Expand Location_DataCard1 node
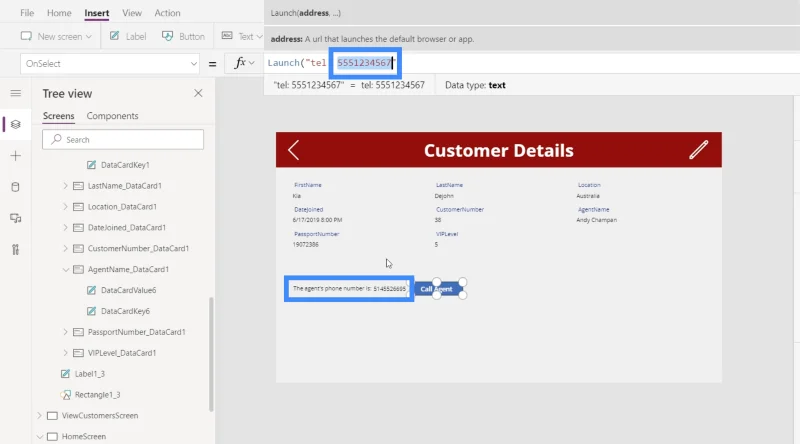Viewport: 800px width, 444px height. pyautogui.click(x=65, y=207)
